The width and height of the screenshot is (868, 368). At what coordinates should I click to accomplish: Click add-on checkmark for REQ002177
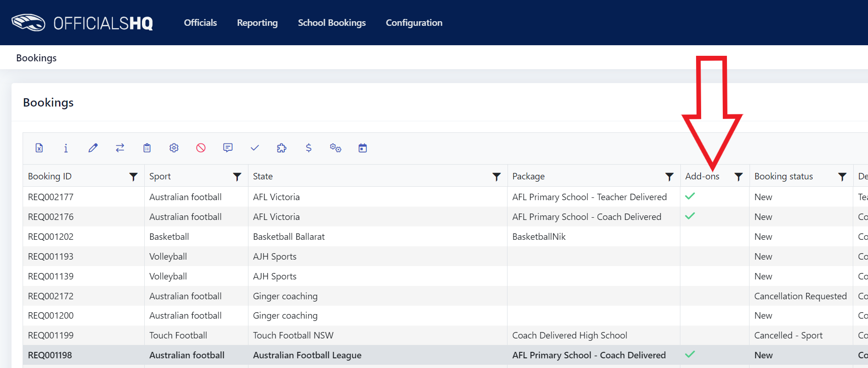690,196
